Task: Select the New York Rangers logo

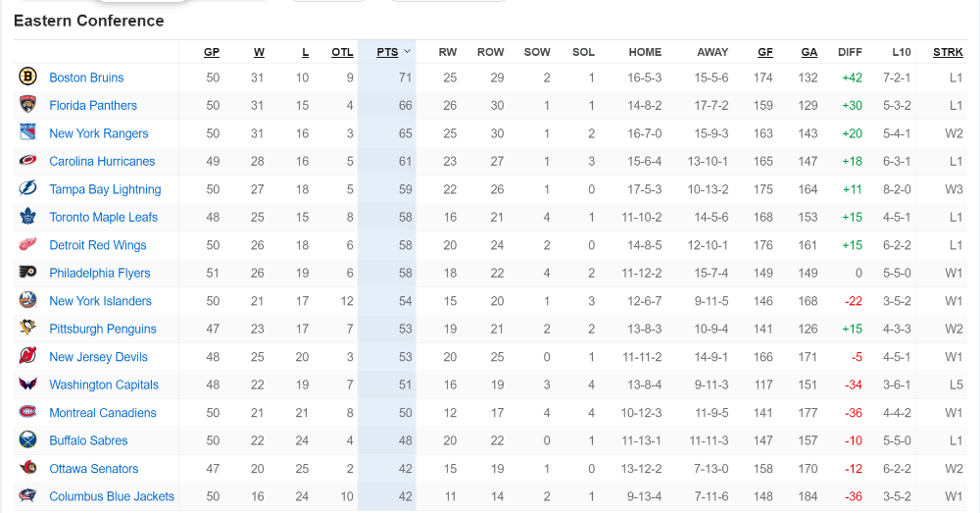Action: click(27, 132)
